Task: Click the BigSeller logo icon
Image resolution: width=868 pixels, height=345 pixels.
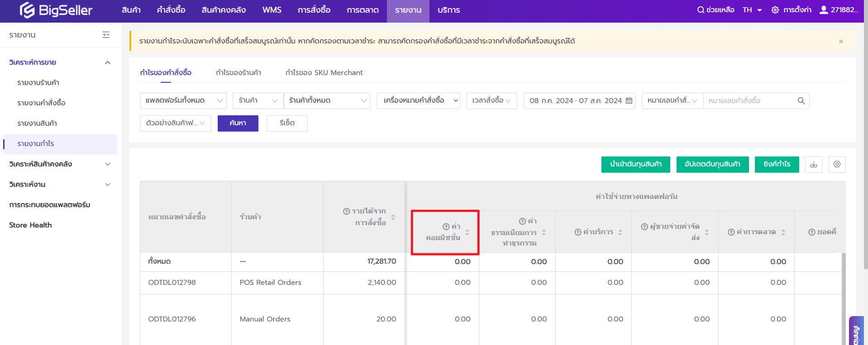Action: tap(27, 10)
